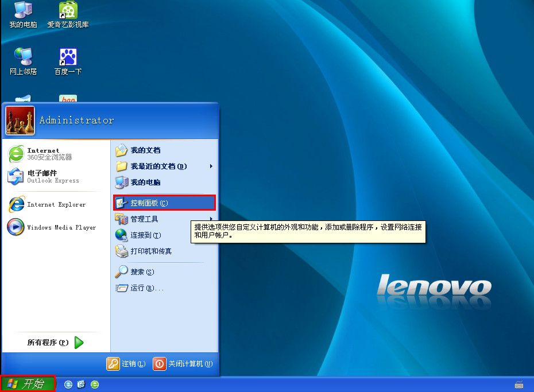
Task: Click the Internet Explorer e icon
Action: [16, 204]
